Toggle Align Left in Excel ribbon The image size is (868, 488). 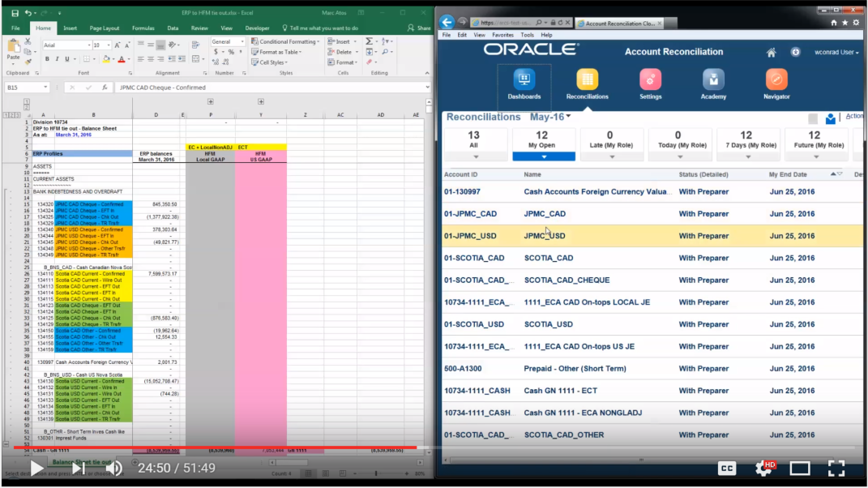(140, 59)
